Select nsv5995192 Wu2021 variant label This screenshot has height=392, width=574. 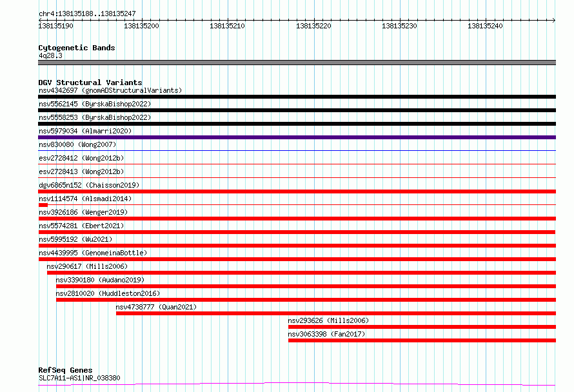[x=75, y=239]
